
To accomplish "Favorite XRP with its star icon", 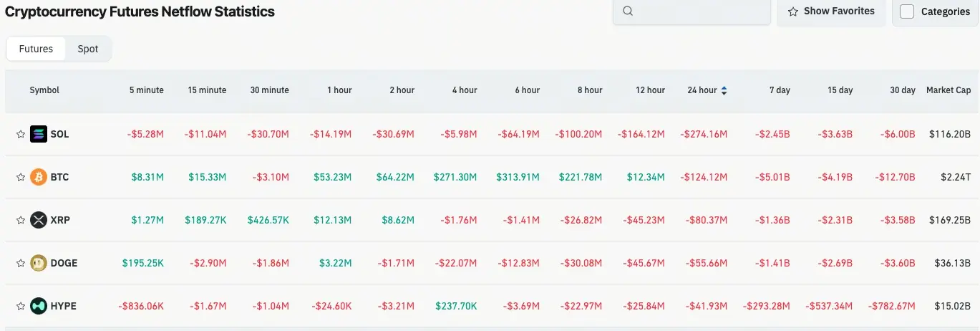I will click(x=21, y=220).
